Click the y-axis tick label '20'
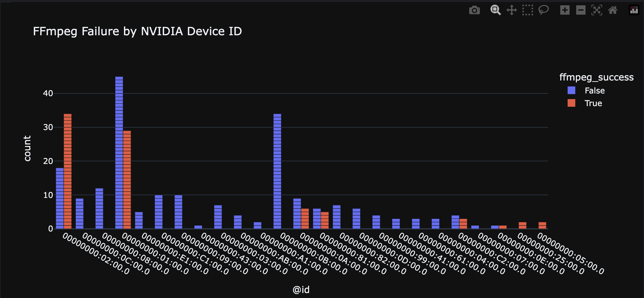 (x=48, y=161)
